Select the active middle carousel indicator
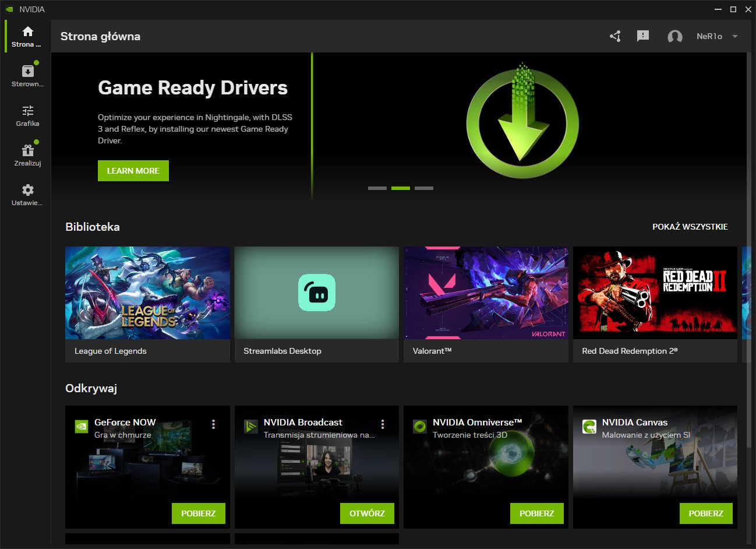 tap(401, 188)
